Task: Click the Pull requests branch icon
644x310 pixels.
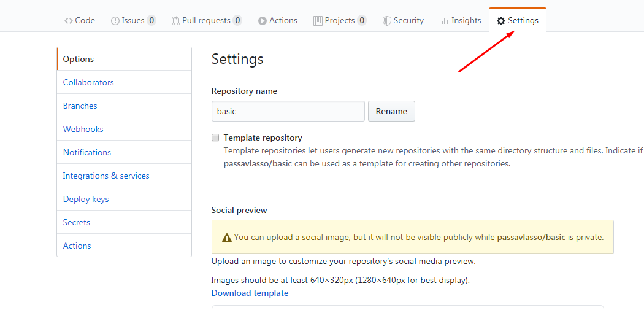Action: click(176, 21)
